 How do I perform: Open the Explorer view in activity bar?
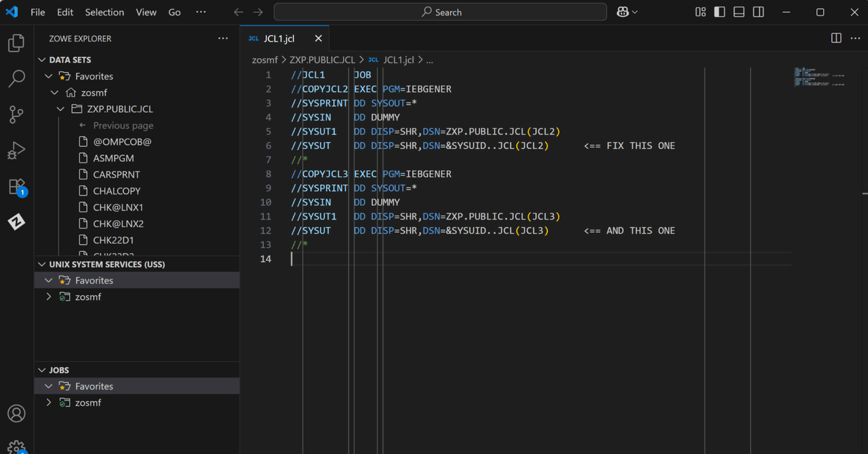point(16,43)
